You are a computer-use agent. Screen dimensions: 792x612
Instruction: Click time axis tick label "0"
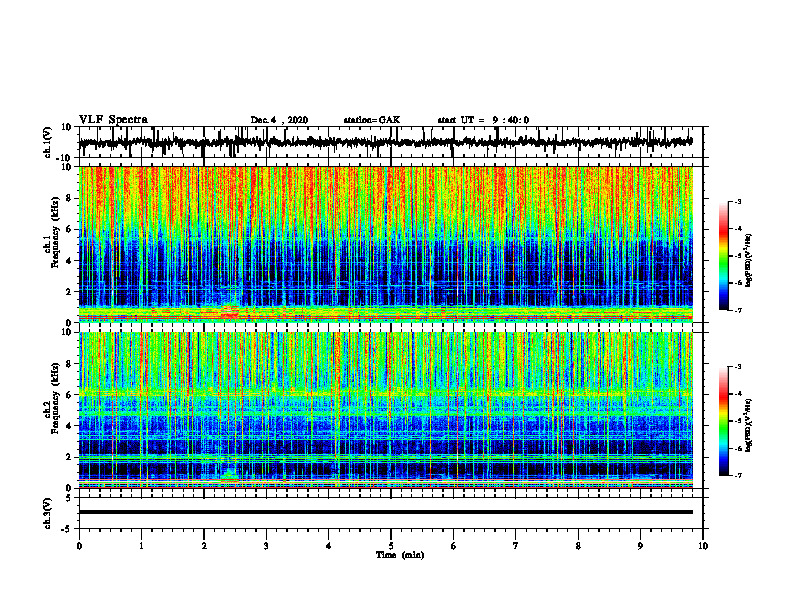pos(79,546)
